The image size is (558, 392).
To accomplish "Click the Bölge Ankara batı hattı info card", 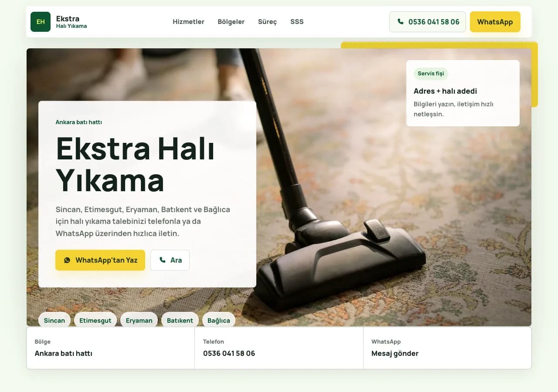I will 111,348.
